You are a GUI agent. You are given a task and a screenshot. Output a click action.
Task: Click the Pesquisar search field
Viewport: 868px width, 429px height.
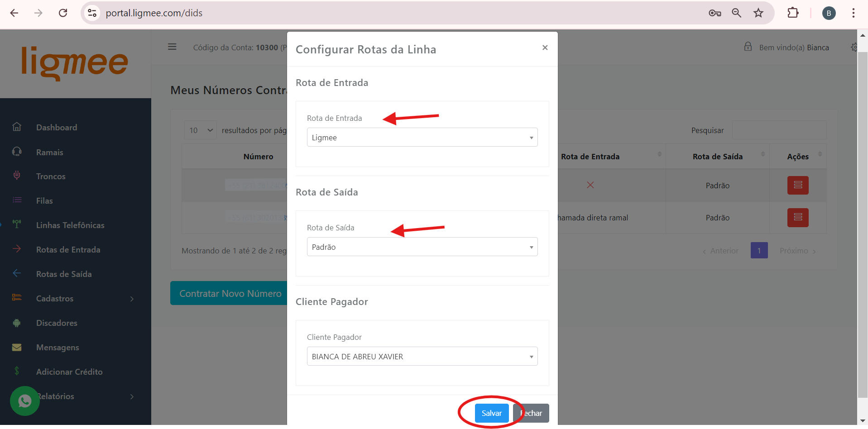point(779,130)
